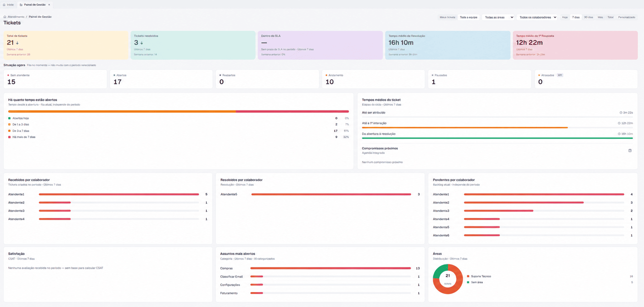Click the green Sem área legend square
The width and height of the screenshot is (644, 307).
[468, 283]
